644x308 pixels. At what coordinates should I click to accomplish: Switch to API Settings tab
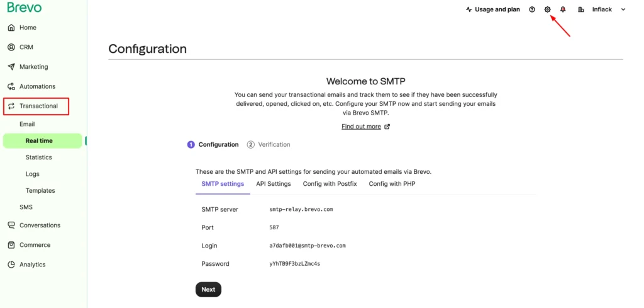[x=274, y=184]
